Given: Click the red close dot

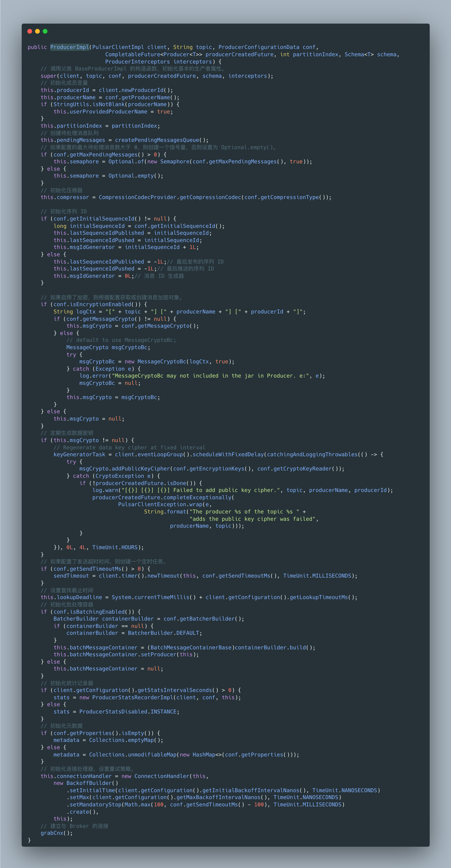Looking at the screenshot, I should coord(30,31).
